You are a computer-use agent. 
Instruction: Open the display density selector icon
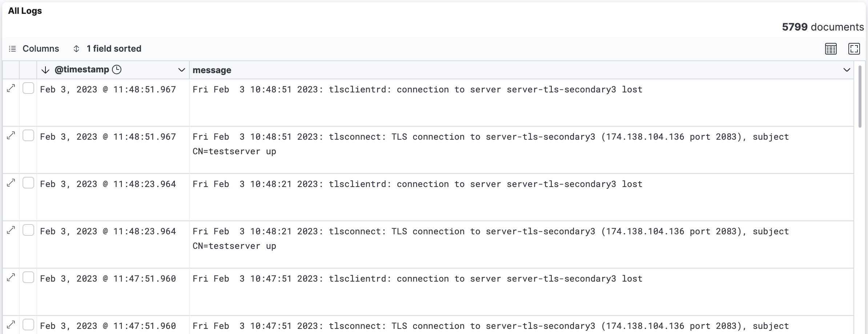(831, 49)
